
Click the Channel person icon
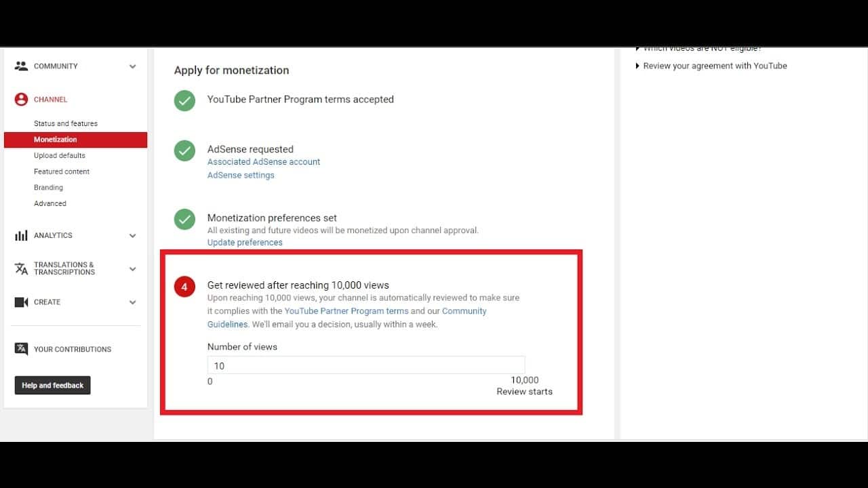tap(21, 99)
